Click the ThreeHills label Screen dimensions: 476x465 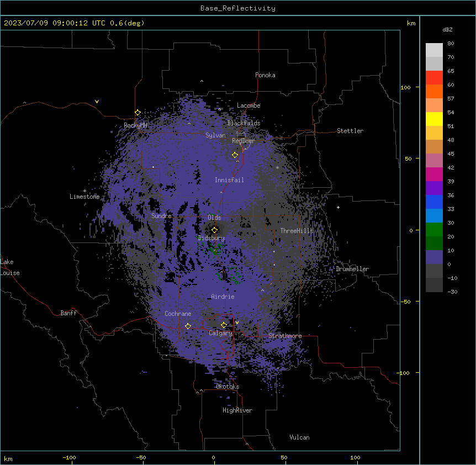(297, 231)
